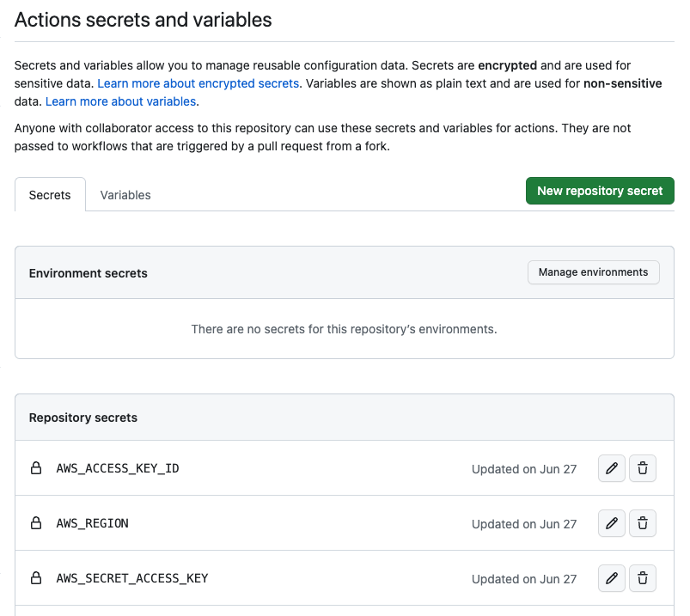Click the lock icon beside AWS_REGION

(x=36, y=523)
